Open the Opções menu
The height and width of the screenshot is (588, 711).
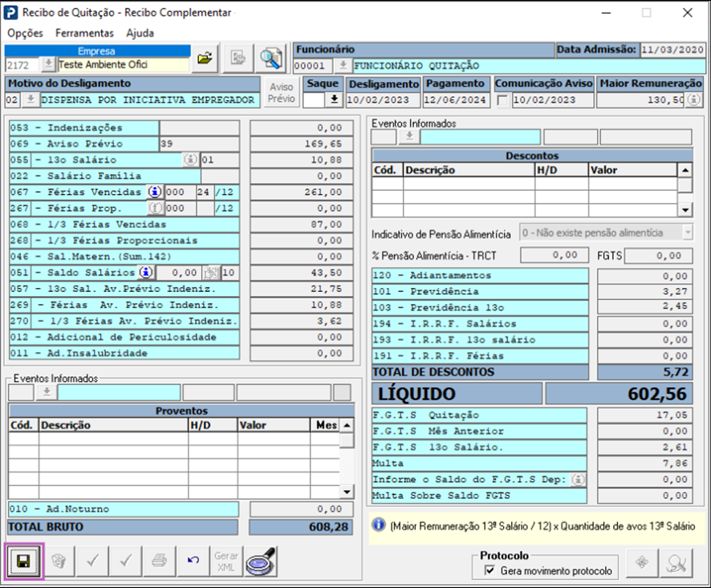click(x=25, y=33)
